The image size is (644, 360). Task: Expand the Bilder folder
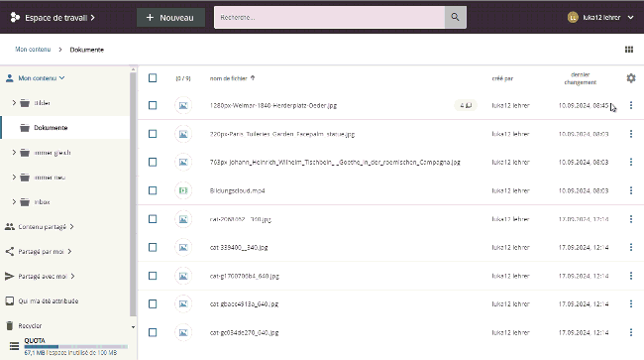click(x=14, y=103)
